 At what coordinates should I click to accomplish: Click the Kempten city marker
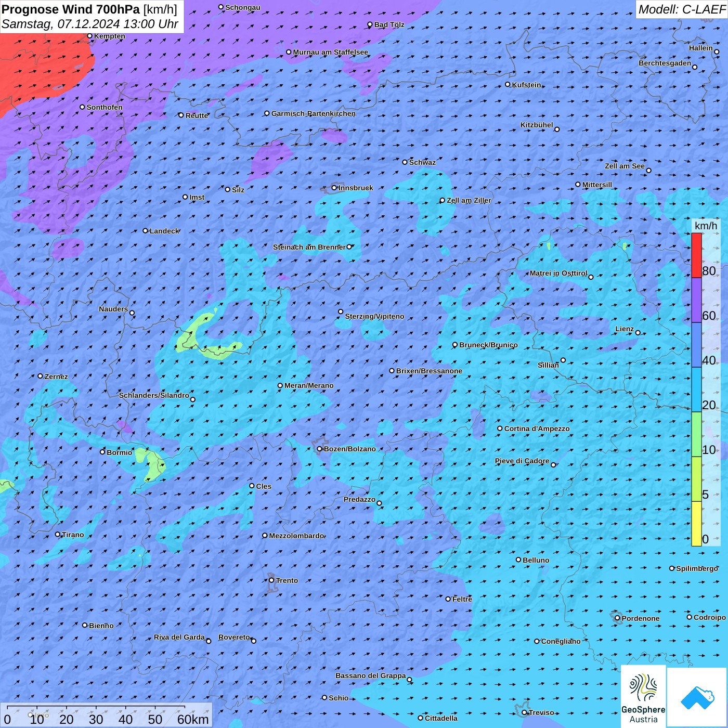(90, 36)
